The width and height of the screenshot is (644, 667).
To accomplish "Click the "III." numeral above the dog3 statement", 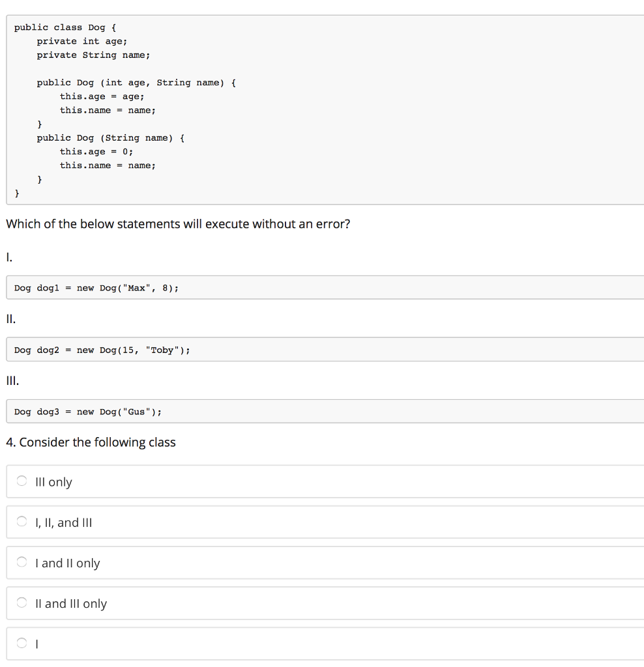I will (x=12, y=381).
